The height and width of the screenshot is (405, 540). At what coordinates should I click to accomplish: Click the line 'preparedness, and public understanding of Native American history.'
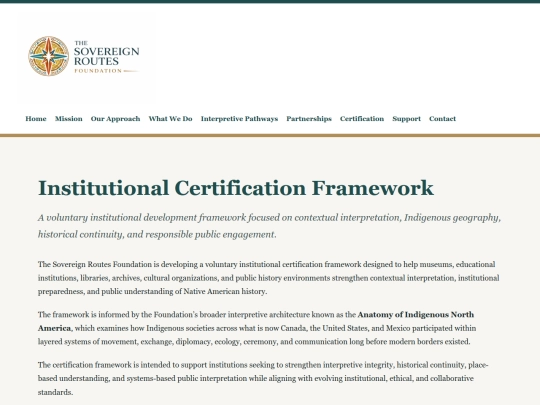pos(153,292)
